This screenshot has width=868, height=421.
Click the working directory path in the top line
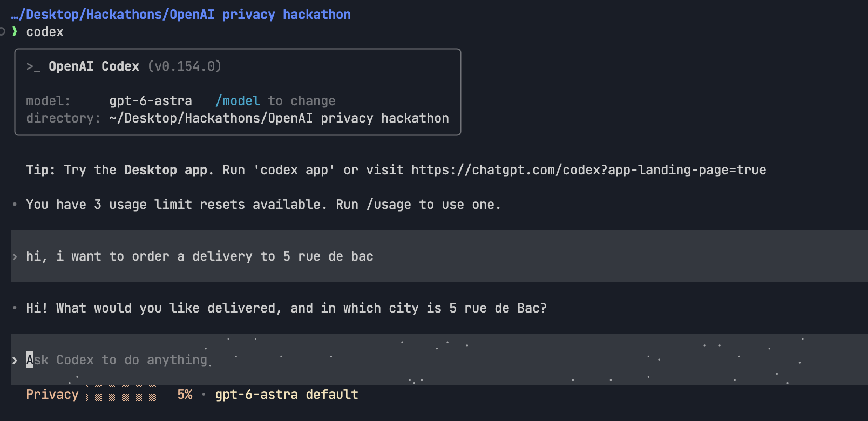click(x=181, y=15)
